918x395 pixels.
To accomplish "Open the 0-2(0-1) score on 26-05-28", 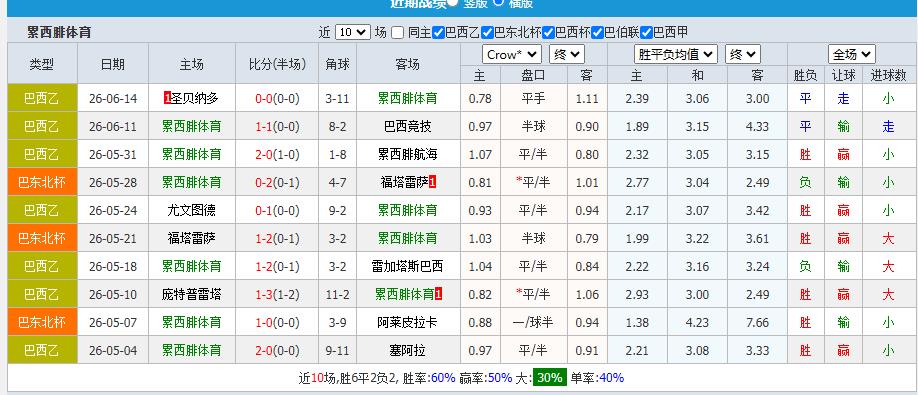I will click(x=277, y=183).
